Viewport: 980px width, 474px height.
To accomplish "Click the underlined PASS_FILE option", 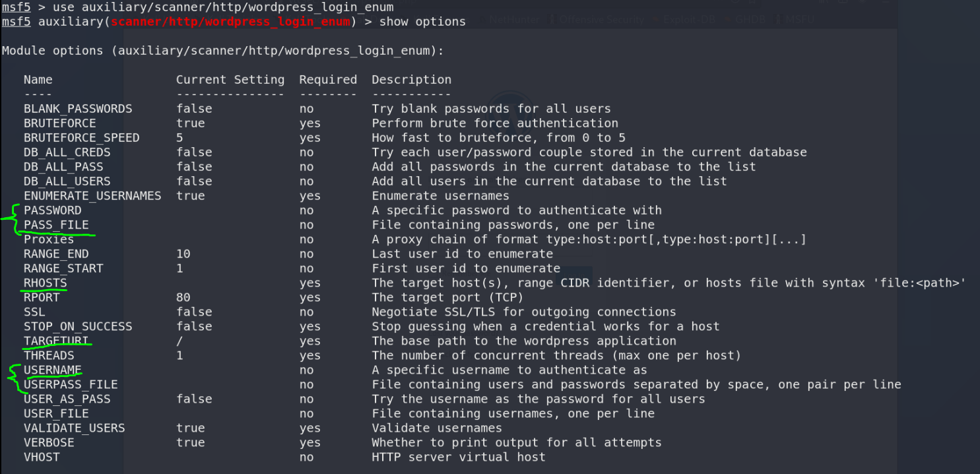I will point(56,225).
